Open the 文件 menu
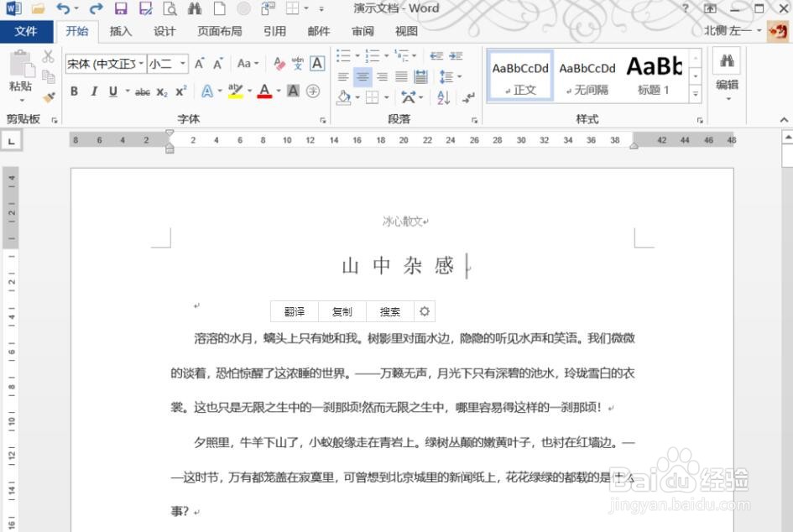 26,31
